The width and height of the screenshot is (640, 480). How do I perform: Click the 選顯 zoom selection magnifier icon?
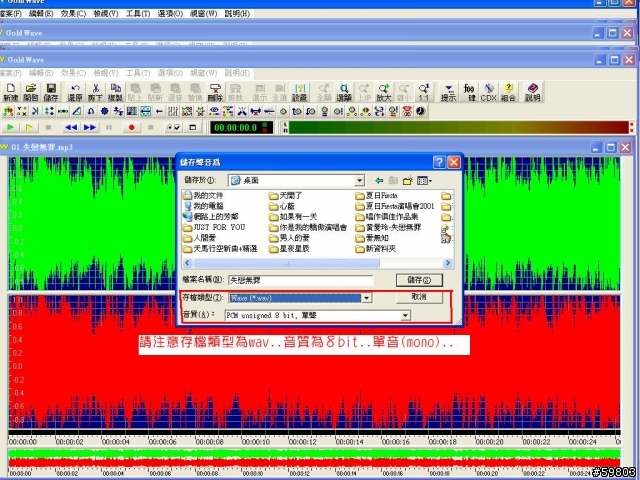pos(344,92)
